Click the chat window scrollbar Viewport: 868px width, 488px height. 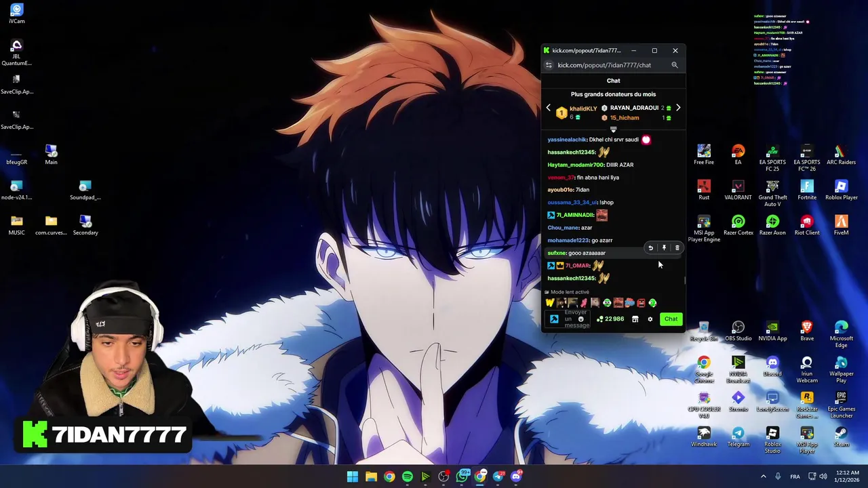tap(685, 279)
